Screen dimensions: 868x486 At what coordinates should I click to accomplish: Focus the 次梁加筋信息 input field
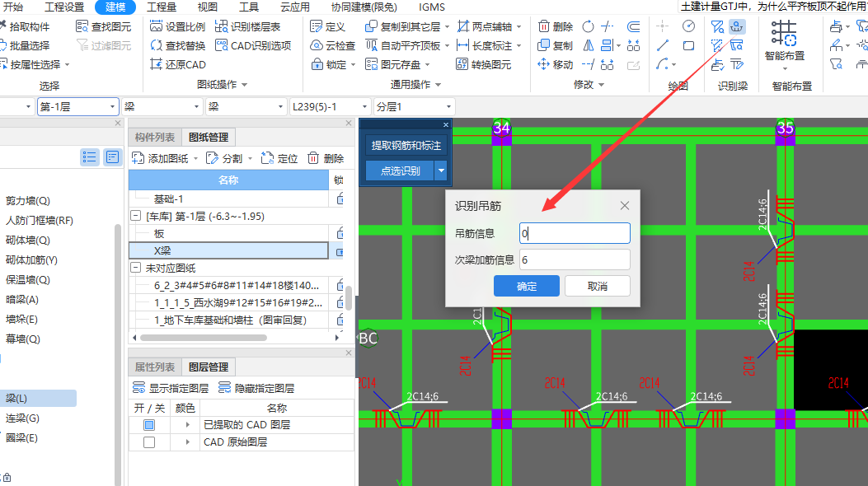pyautogui.click(x=575, y=259)
